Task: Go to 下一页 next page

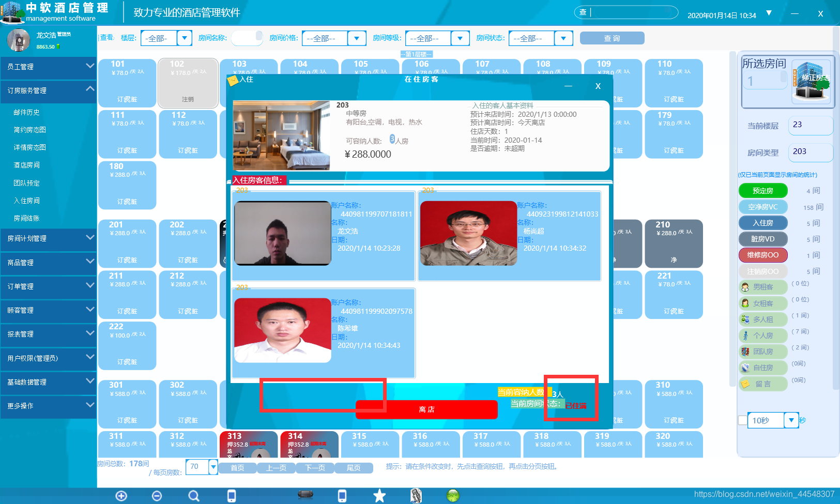Action: pyautogui.click(x=315, y=468)
